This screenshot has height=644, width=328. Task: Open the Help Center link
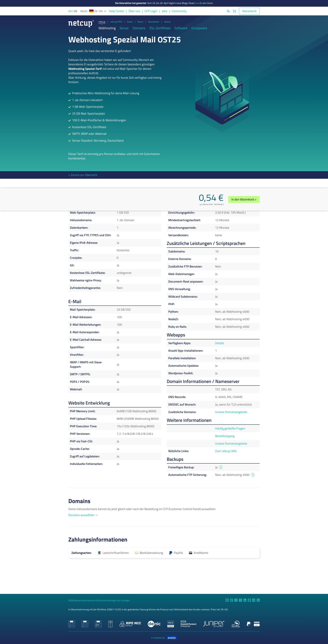[116, 11]
